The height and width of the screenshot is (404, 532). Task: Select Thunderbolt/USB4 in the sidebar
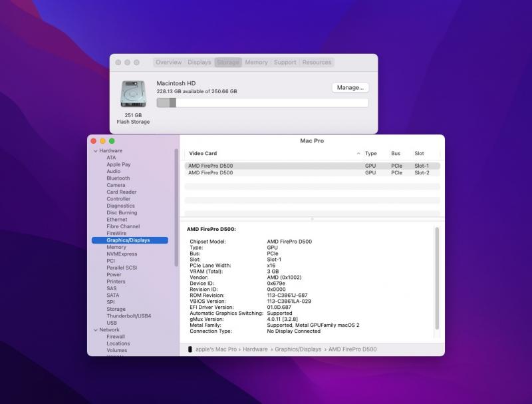click(128, 315)
